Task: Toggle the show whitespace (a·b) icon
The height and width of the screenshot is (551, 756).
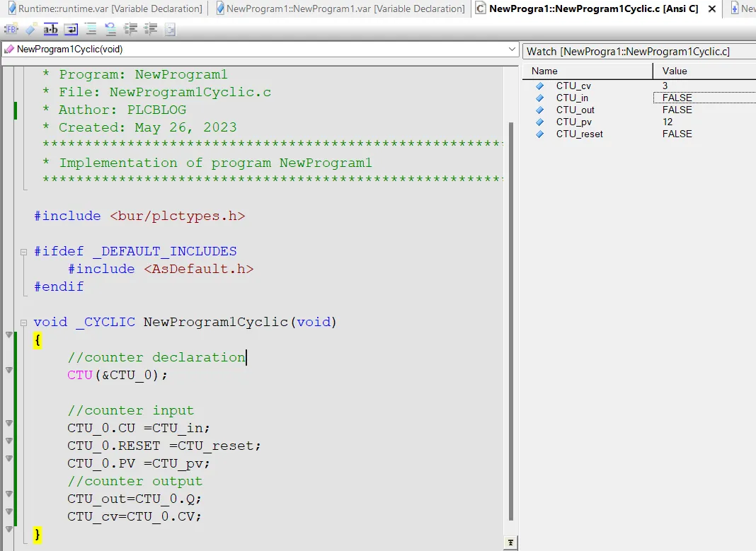Action: (51, 30)
